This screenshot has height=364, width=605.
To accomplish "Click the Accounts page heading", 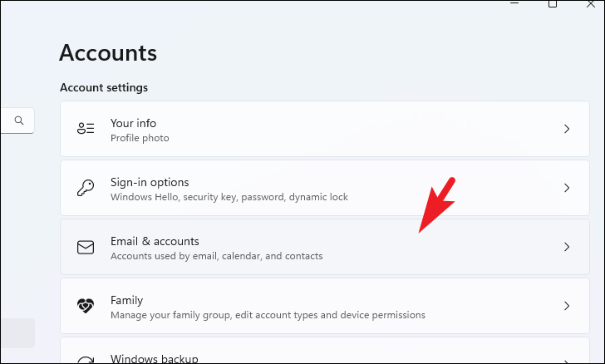I will point(108,52).
